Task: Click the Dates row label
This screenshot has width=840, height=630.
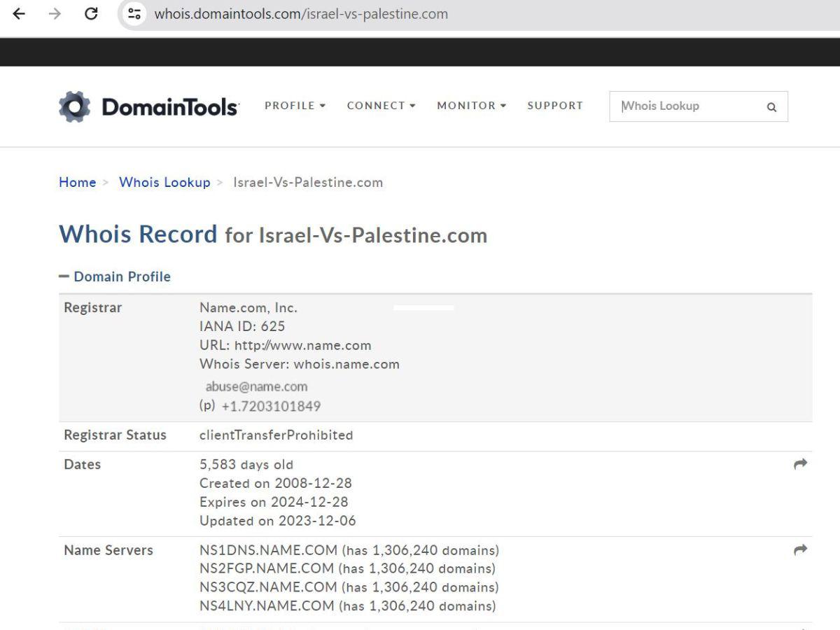Action: (83, 464)
